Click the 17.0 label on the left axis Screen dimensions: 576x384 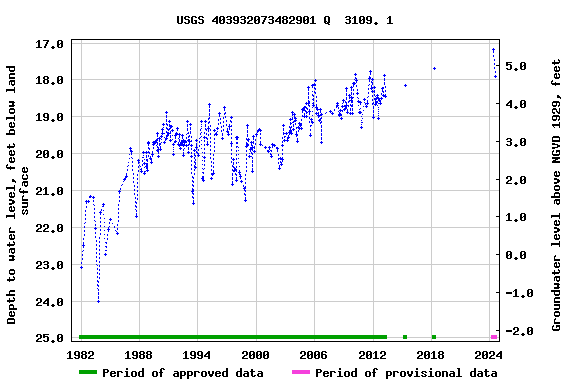point(49,44)
